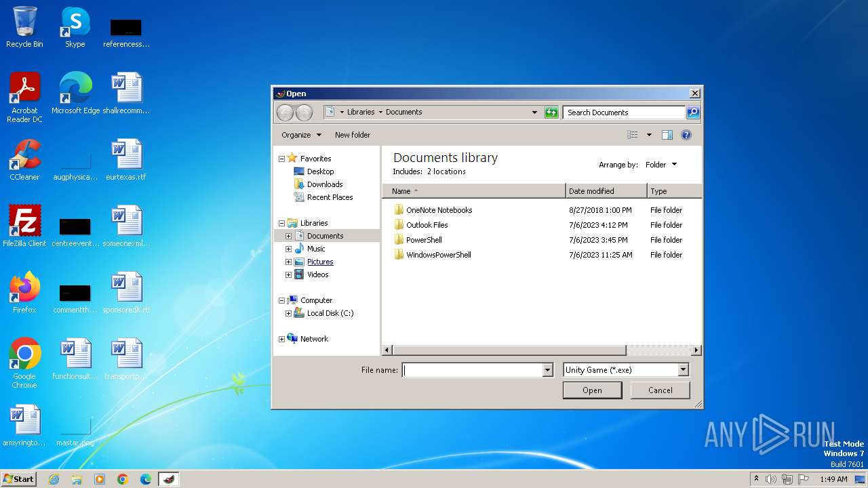Sort by the Type column header
The image size is (868, 488).
point(674,191)
